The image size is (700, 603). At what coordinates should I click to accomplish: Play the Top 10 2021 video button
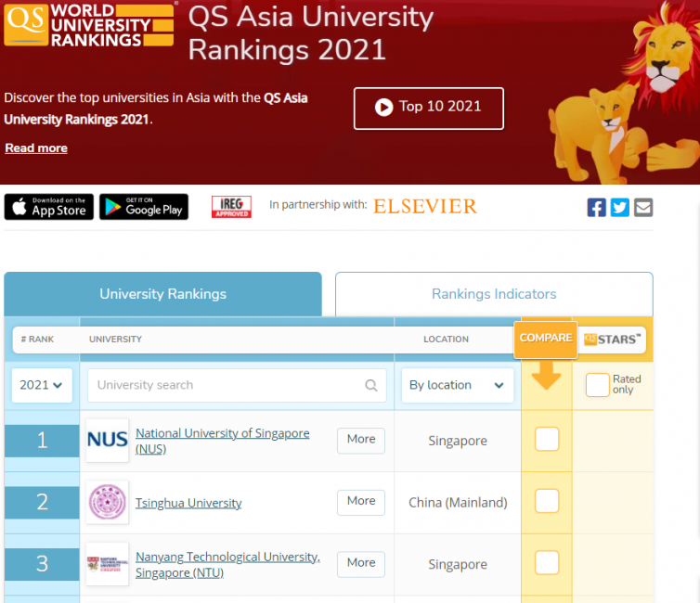(428, 108)
